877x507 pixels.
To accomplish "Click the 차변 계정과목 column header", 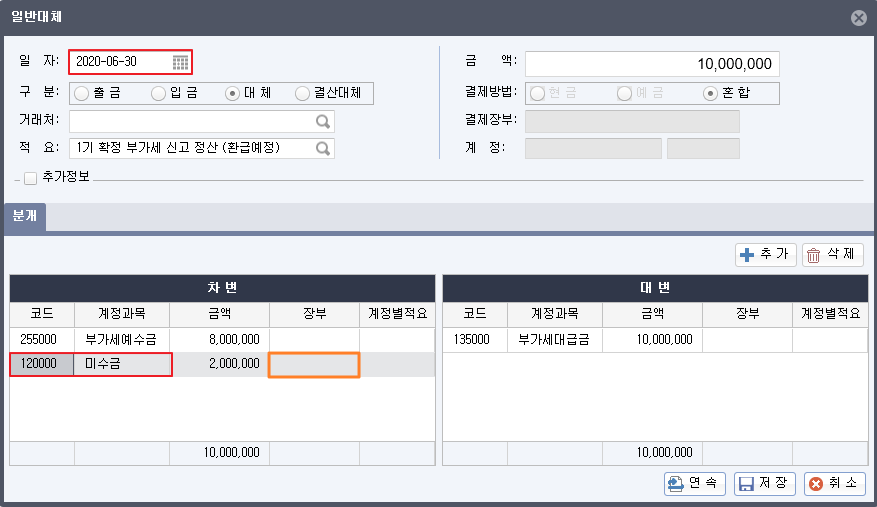I will tap(122, 314).
